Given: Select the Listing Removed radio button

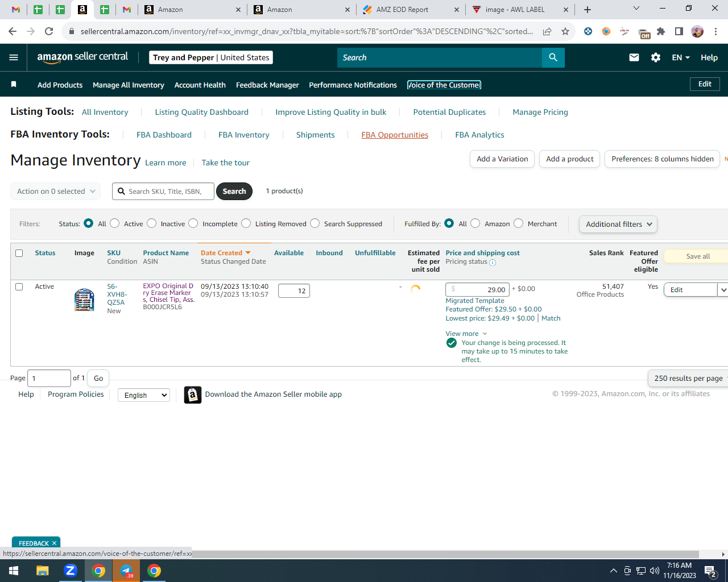Looking at the screenshot, I should click(246, 223).
